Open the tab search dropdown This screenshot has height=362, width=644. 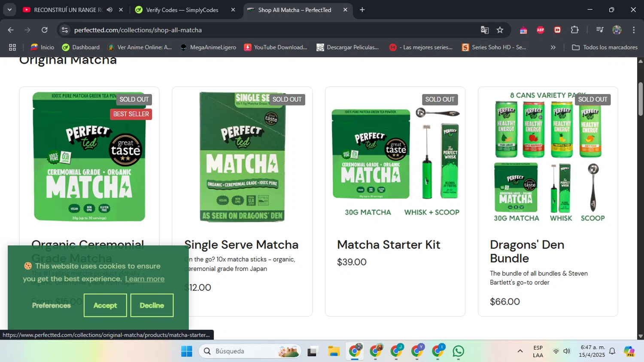click(x=9, y=10)
